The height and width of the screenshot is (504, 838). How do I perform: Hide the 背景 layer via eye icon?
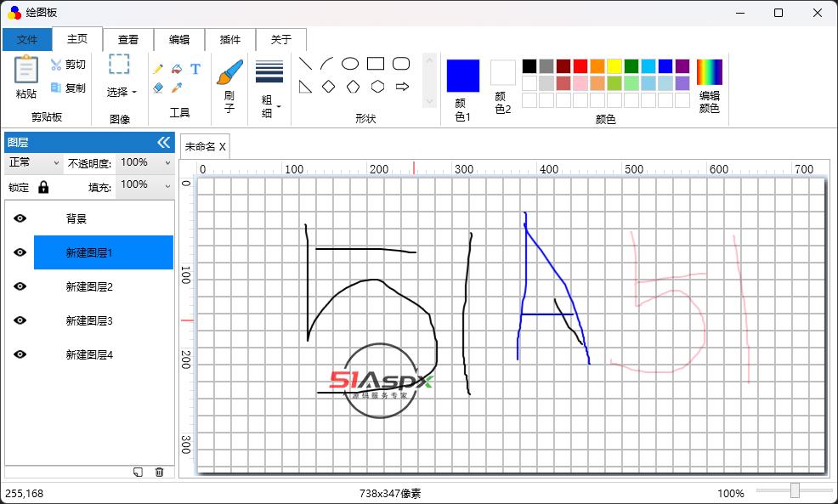(20, 218)
